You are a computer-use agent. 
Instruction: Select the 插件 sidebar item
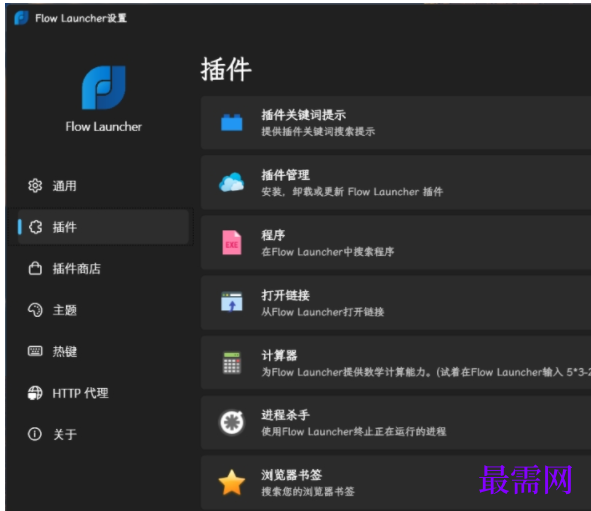(103, 227)
